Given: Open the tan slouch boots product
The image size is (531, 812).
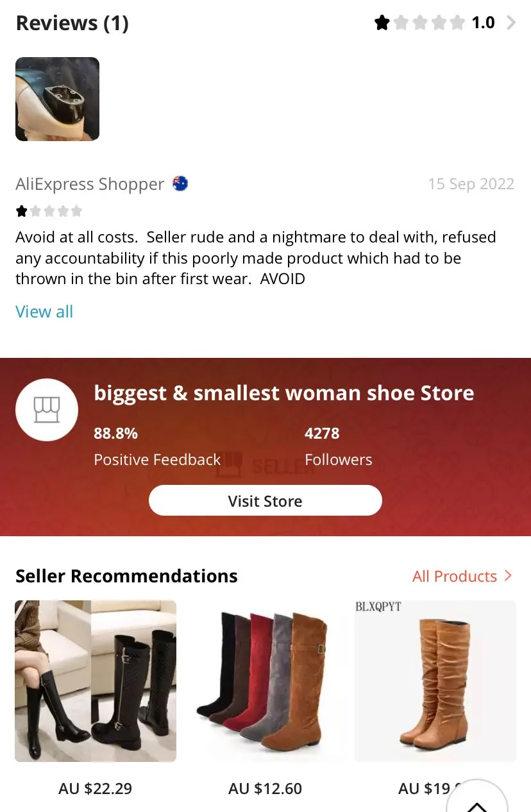Looking at the screenshot, I should tap(435, 681).
